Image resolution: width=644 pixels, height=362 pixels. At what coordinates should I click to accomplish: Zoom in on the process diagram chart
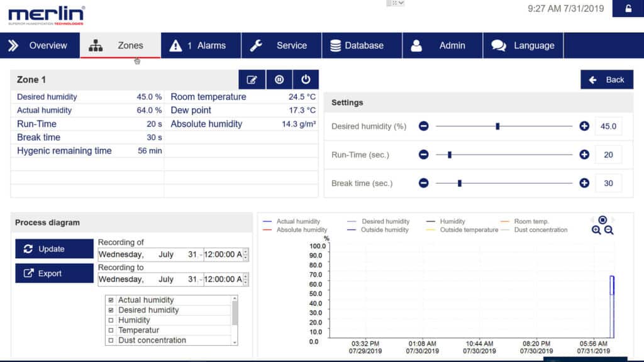(x=596, y=231)
